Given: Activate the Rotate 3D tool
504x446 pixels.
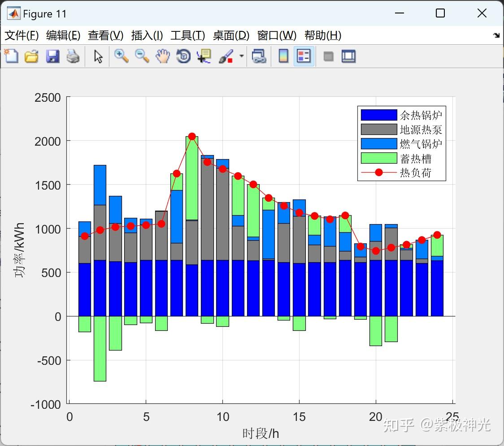Looking at the screenshot, I should 183,56.
